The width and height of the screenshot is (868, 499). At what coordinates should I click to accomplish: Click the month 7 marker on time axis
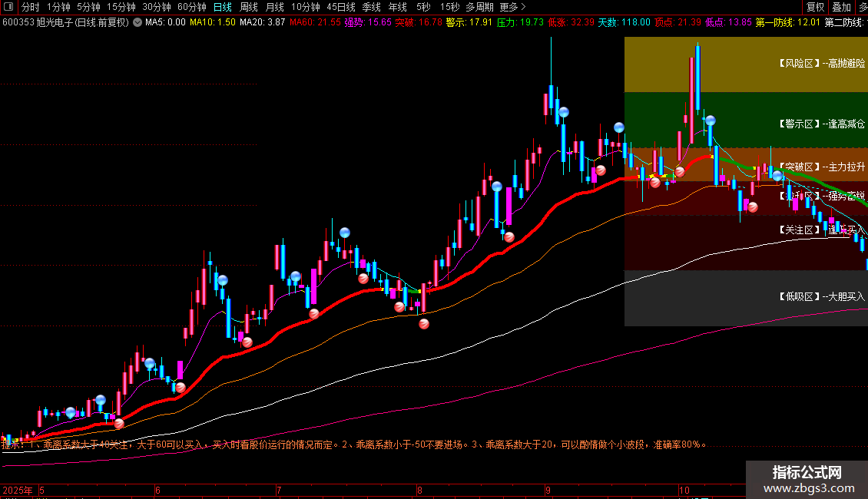pos(279,490)
